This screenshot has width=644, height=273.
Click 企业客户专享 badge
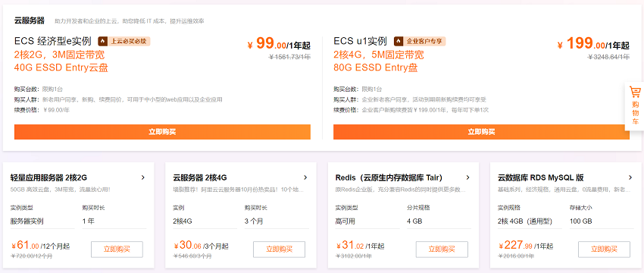[420, 42]
